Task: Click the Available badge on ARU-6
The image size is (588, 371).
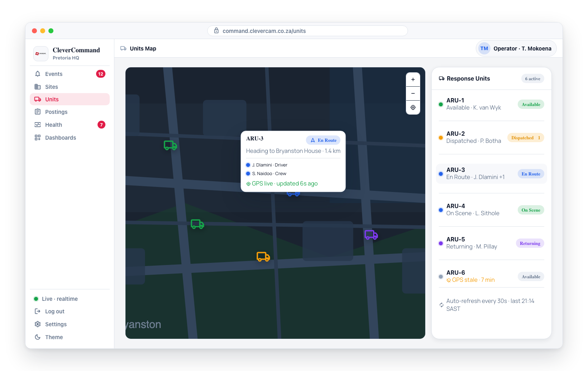Action: coord(531,276)
